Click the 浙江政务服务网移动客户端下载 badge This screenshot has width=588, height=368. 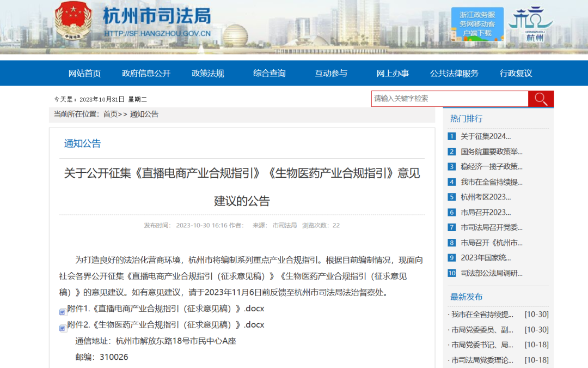pyautogui.click(x=477, y=23)
